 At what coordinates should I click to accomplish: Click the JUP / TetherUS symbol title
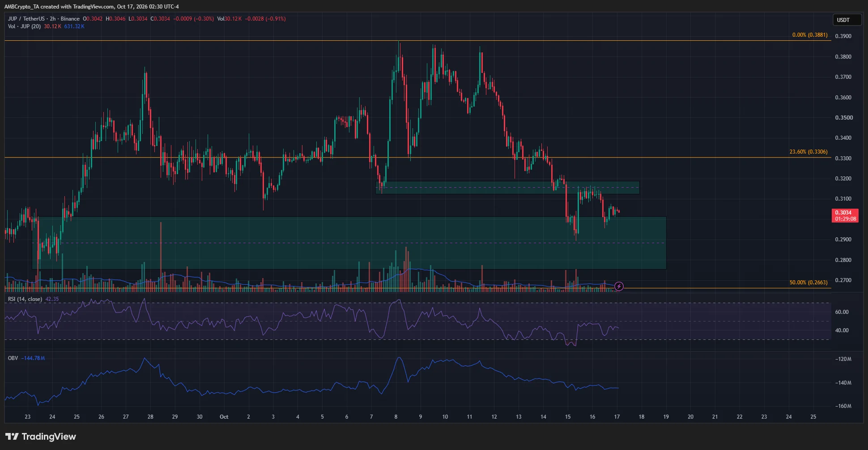tap(26, 19)
